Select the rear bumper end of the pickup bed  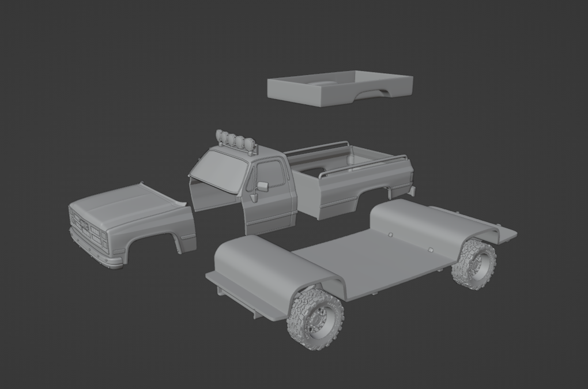tap(412, 189)
